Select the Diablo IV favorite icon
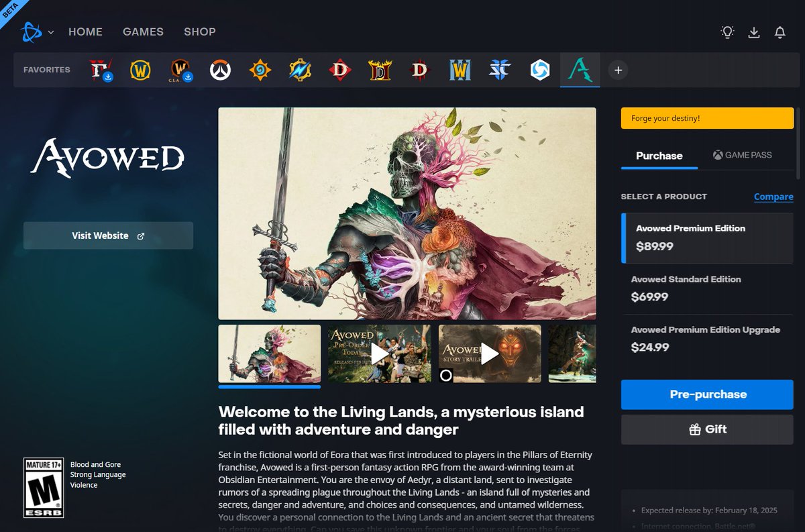Viewport: 805px width, 532px height. 101,70
